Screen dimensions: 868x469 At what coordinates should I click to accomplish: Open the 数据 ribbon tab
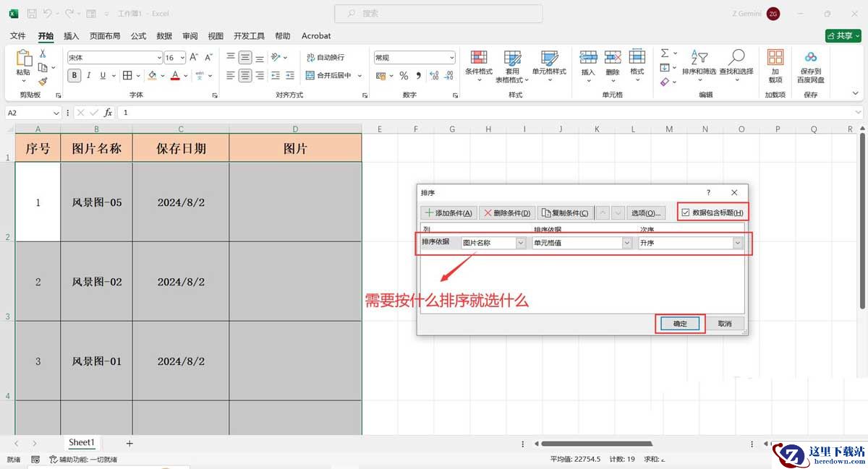point(164,35)
